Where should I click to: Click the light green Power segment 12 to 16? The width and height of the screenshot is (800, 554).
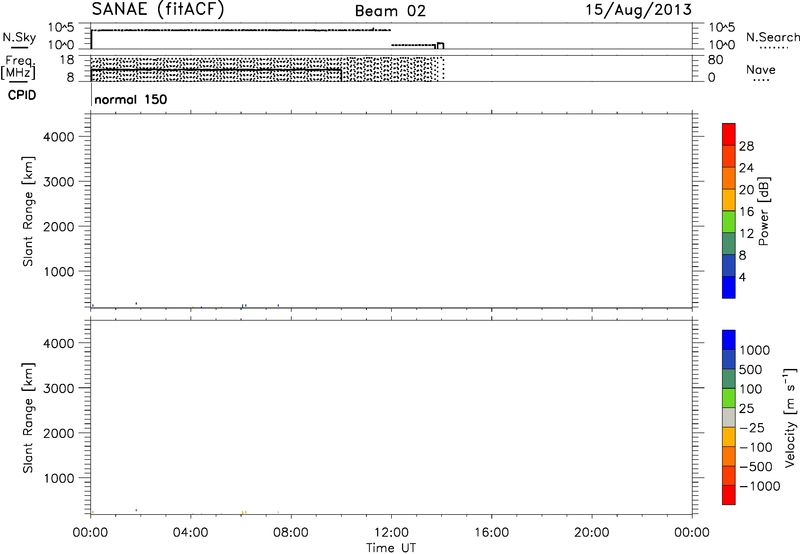coord(729,221)
